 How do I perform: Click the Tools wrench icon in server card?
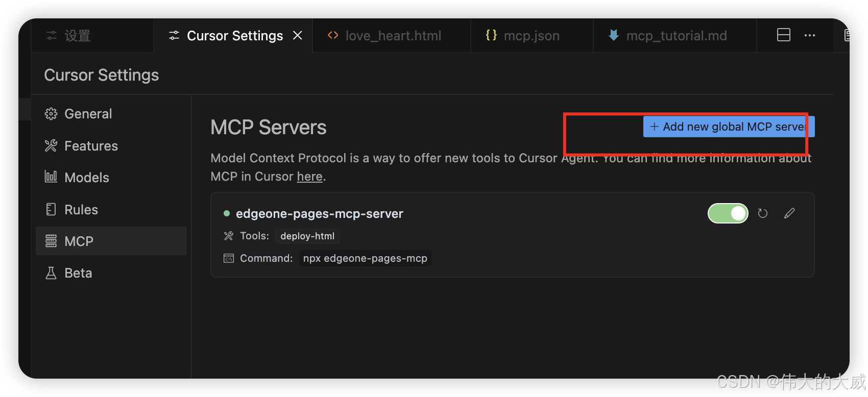[x=229, y=236]
